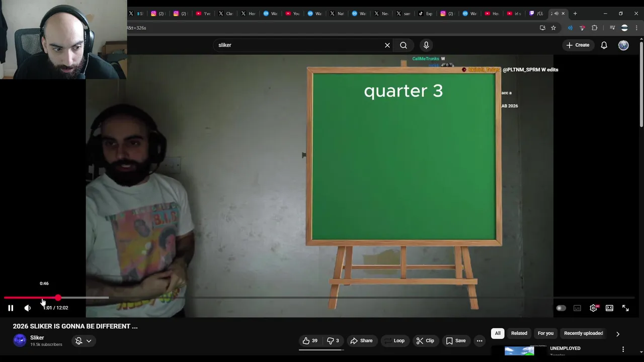644x362 pixels.
Task: Select the Recently uploaded filter chip
Action: 583,333
